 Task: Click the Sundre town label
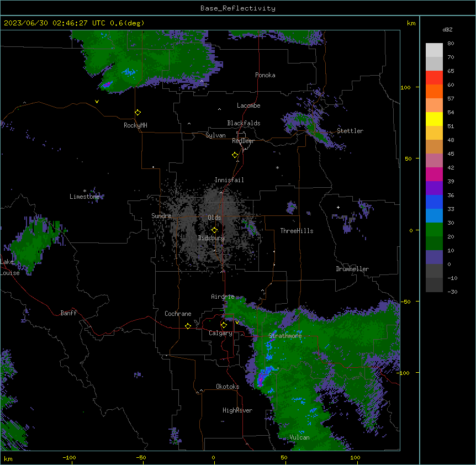161,216
